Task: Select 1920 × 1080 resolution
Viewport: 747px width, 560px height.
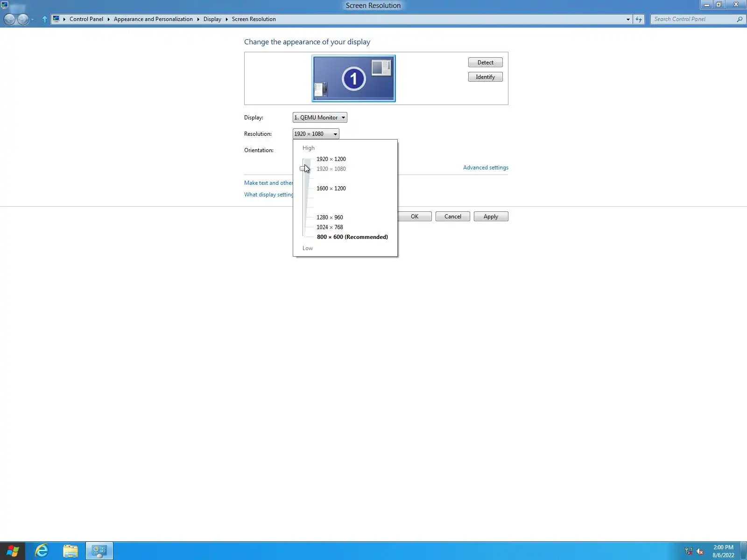Action: tap(331, 169)
